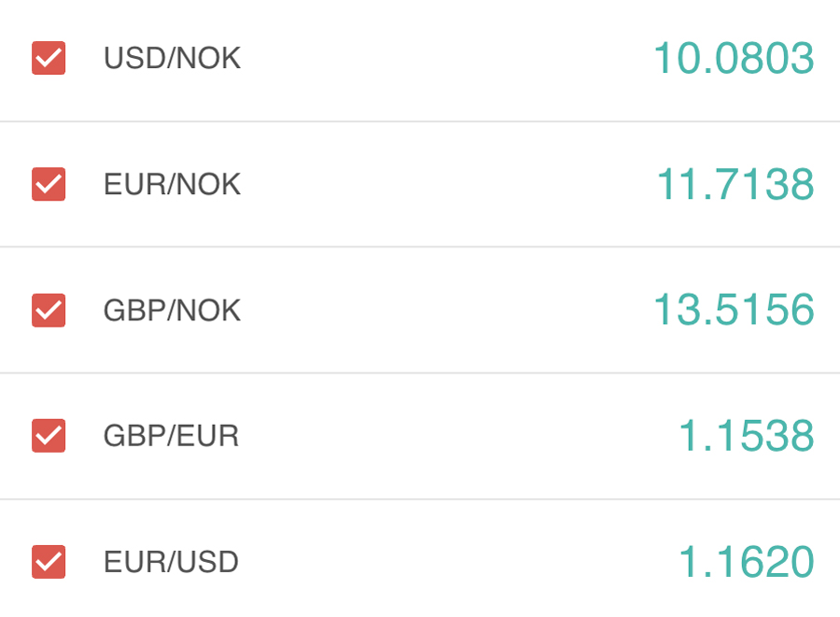
Task: Uncheck the USD/NOK checkbox
Action: click(49, 58)
